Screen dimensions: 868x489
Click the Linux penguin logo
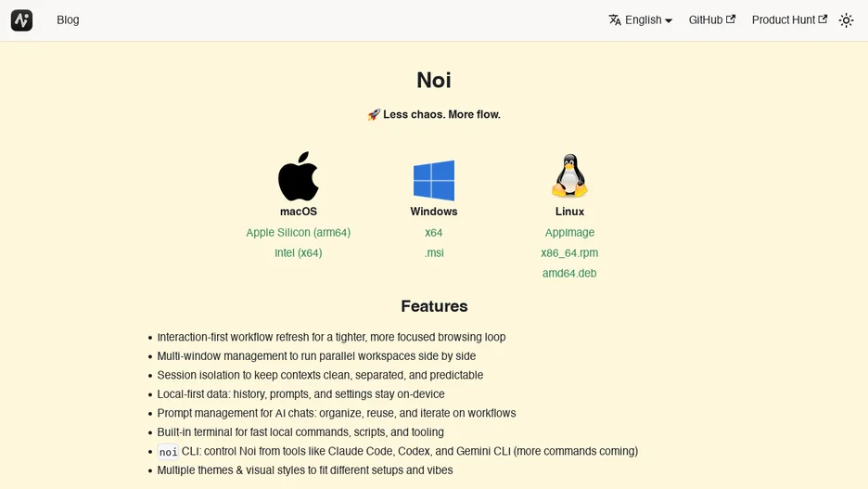coord(569,175)
